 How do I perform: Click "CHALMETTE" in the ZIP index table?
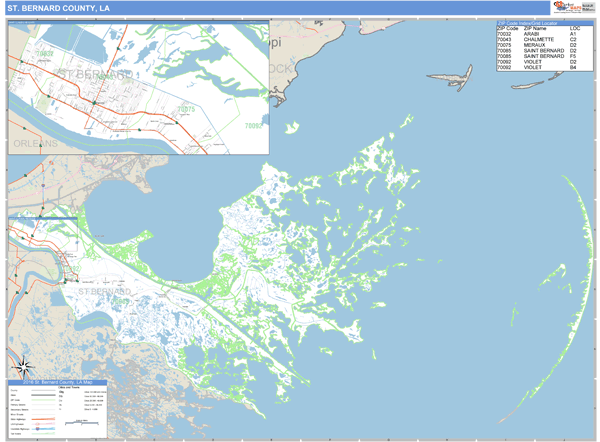click(x=538, y=39)
